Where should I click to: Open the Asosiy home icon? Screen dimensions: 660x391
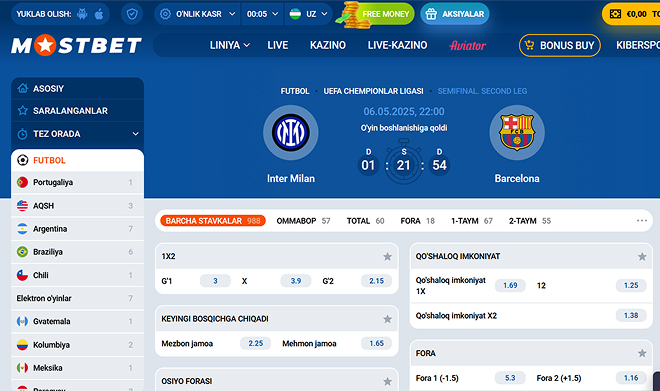pyautogui.click(x=23, y=88)
